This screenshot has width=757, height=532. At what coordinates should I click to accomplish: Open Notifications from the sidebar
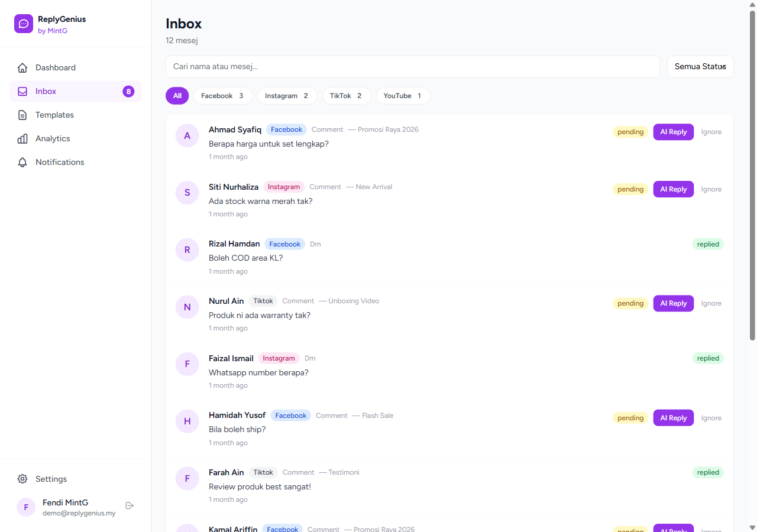(x=76, y=162)
